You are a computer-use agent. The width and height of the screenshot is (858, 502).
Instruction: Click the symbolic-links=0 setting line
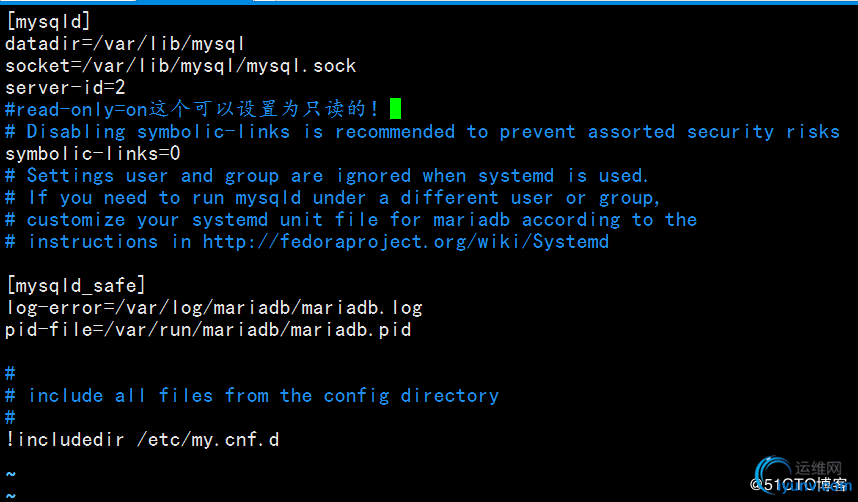(92, 154)
